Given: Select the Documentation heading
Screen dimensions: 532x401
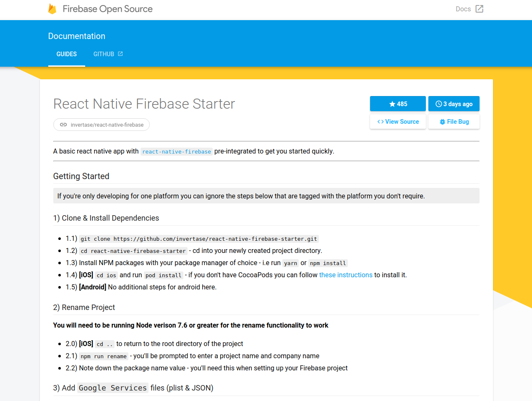Looking at the screenshot, I should point(76,36).
